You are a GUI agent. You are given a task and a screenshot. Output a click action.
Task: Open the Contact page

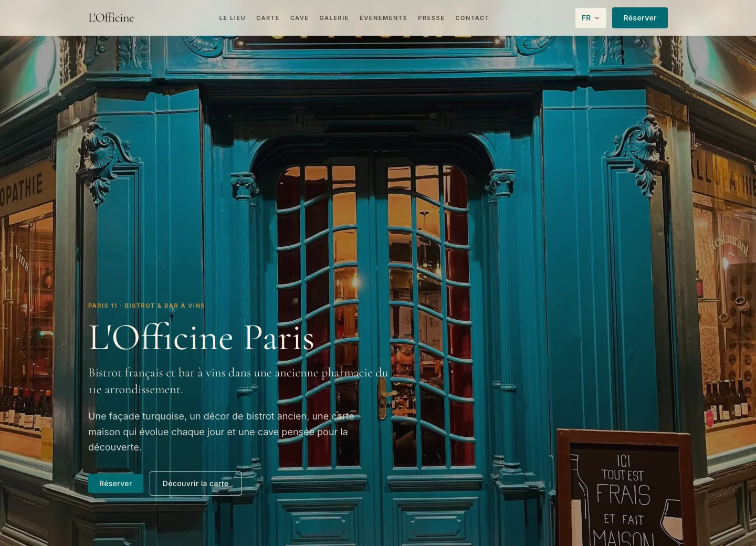(x=472, y=18)
